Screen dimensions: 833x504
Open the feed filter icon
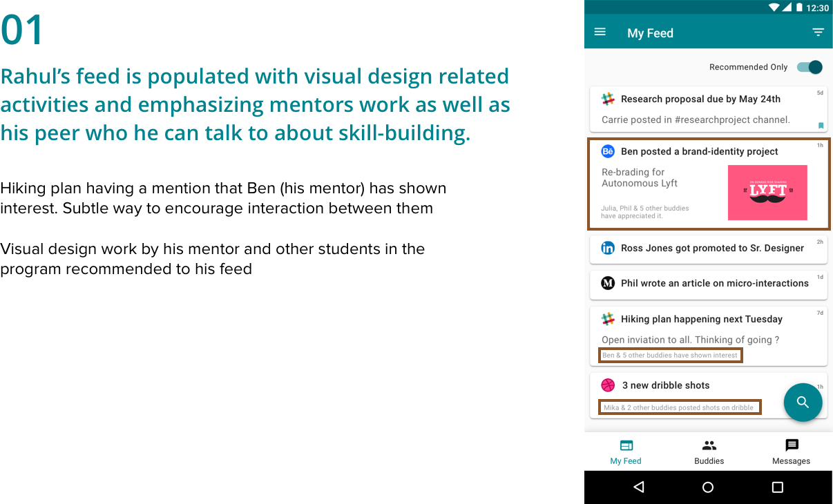pyautogui.click(x=818, y=32)
